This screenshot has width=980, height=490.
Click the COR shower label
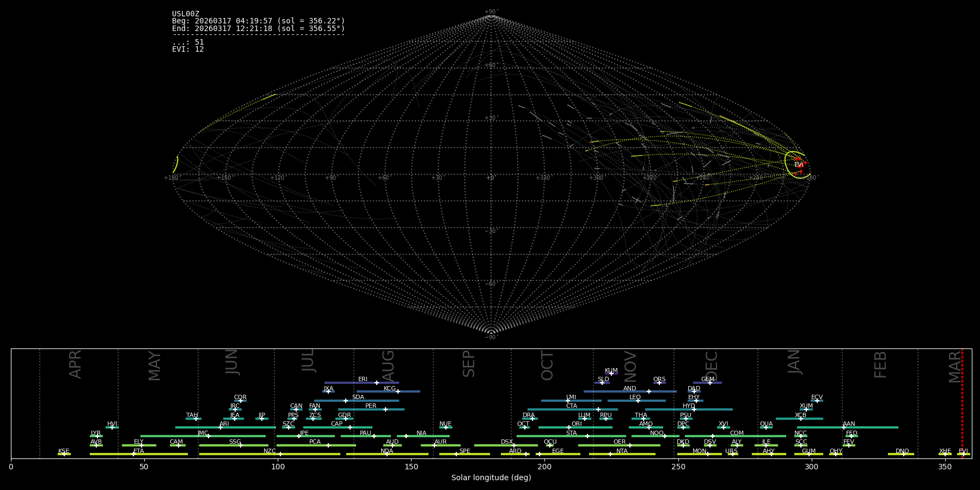point(240,397)
